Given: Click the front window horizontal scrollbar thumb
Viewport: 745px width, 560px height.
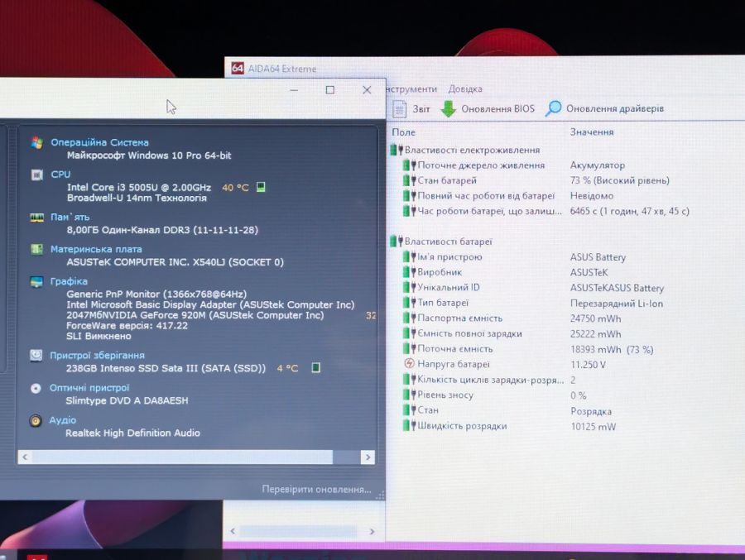Looking at the screenshot, I should click(x=182, y=457).
